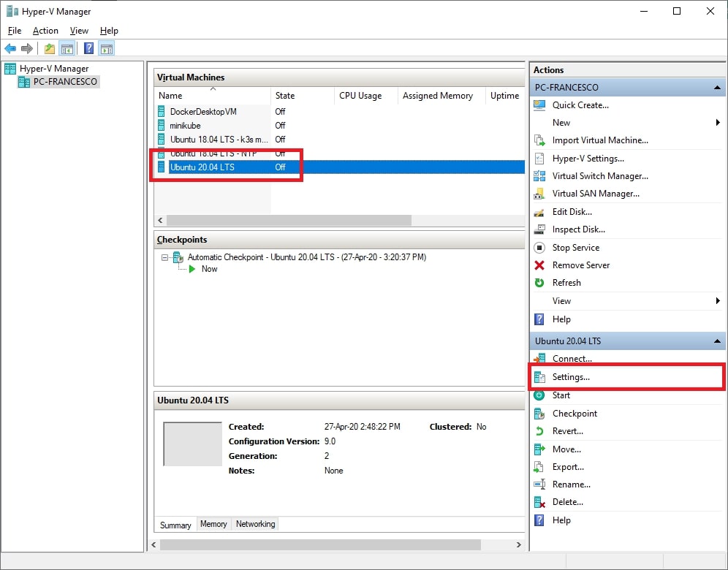Click the Delete action icon
728x570 pixels.
click(x=539, y=502)
